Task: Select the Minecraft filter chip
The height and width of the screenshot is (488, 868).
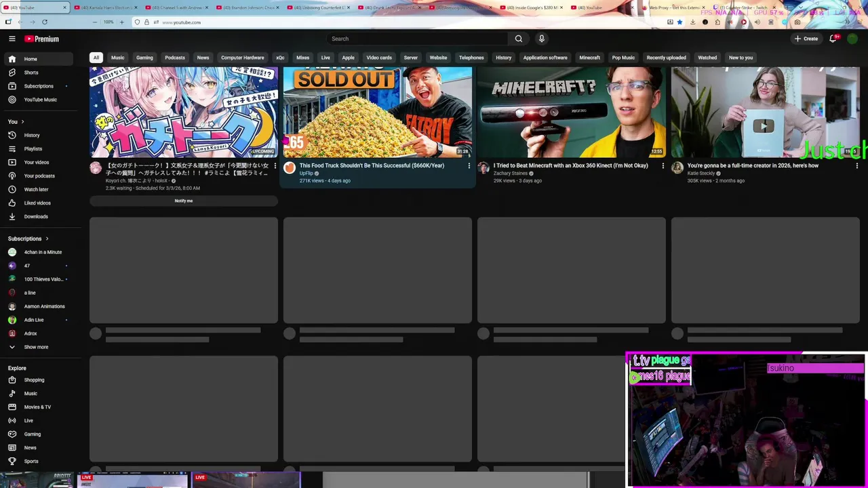Action: pos(589,58)
